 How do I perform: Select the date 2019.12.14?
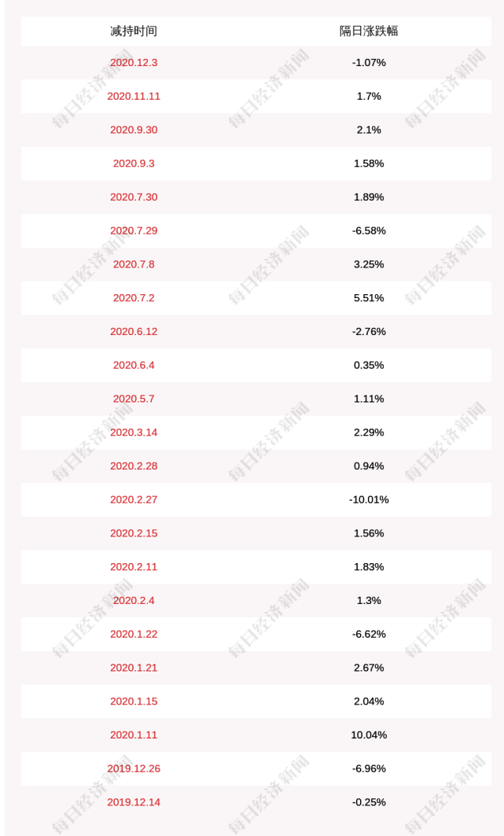pos(134,801)
